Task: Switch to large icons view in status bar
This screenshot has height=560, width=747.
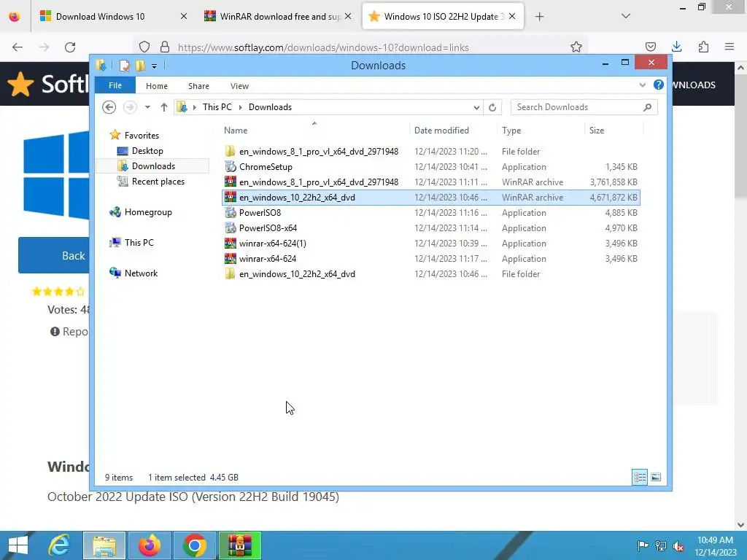Action: 656,477
